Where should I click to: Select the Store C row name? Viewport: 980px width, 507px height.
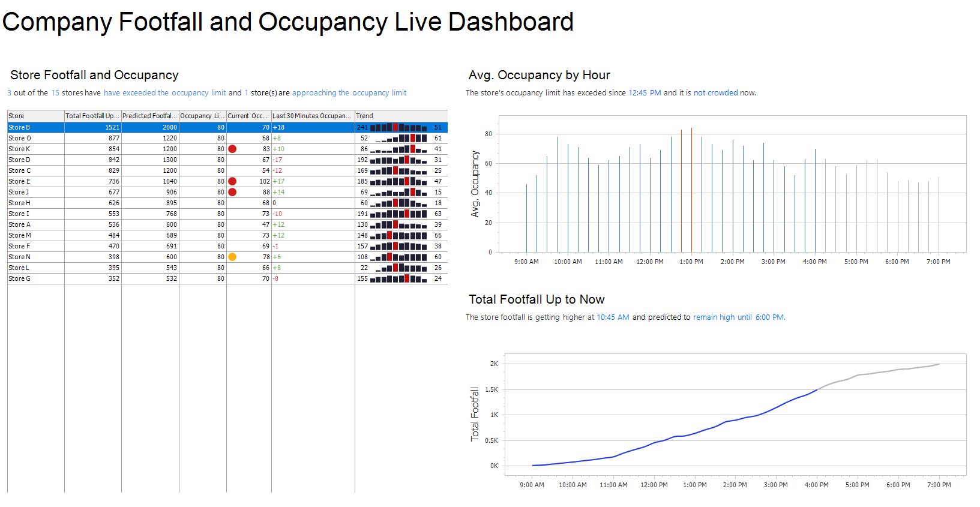click(x=19, y=170)
